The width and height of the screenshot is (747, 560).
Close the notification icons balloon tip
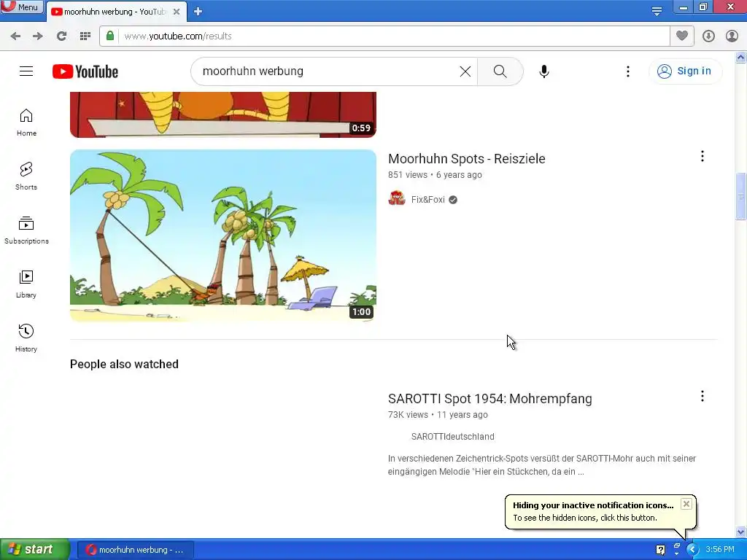(x=686, y=504)
